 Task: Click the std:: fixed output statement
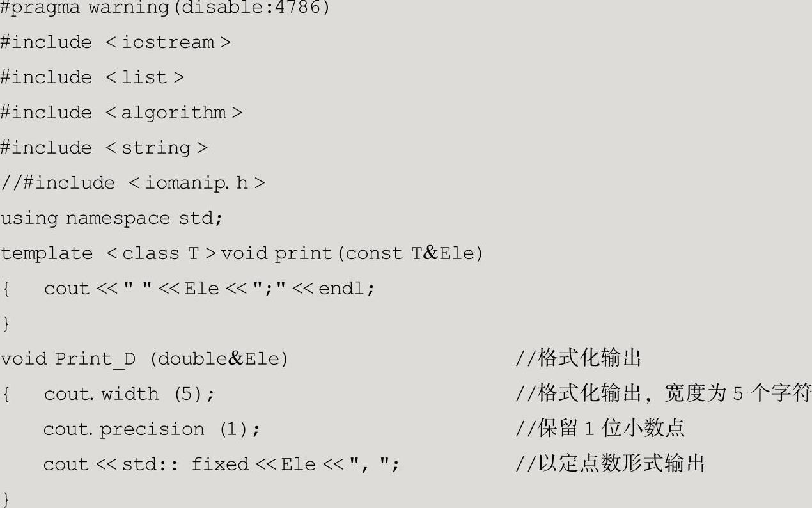(x=221, y=464)
